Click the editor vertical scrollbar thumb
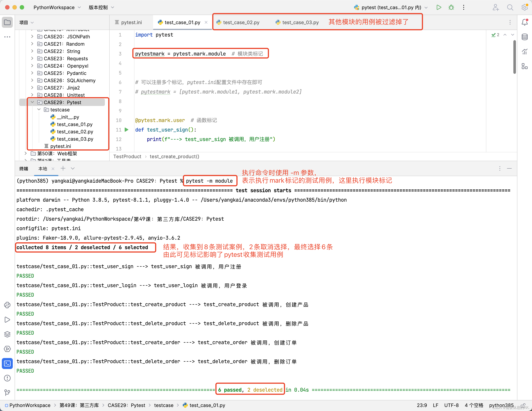The width and height of the screenshot is (532, 411). (514, 57)
